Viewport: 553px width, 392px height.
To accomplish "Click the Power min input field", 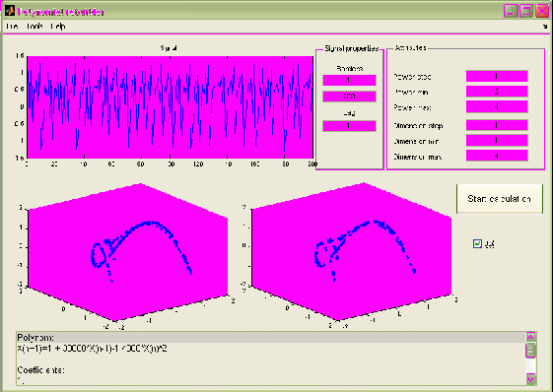I will tap(497, 92).
